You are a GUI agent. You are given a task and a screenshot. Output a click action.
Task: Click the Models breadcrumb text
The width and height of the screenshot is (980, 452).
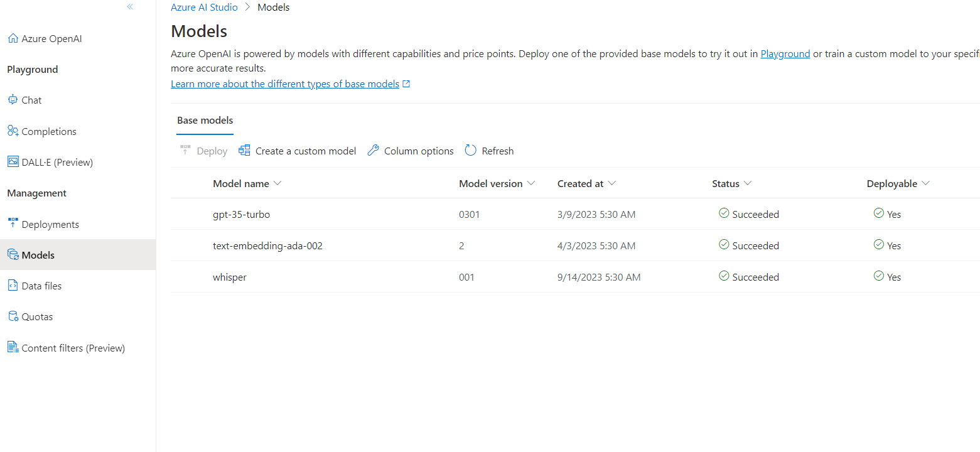tap(274, 8)
